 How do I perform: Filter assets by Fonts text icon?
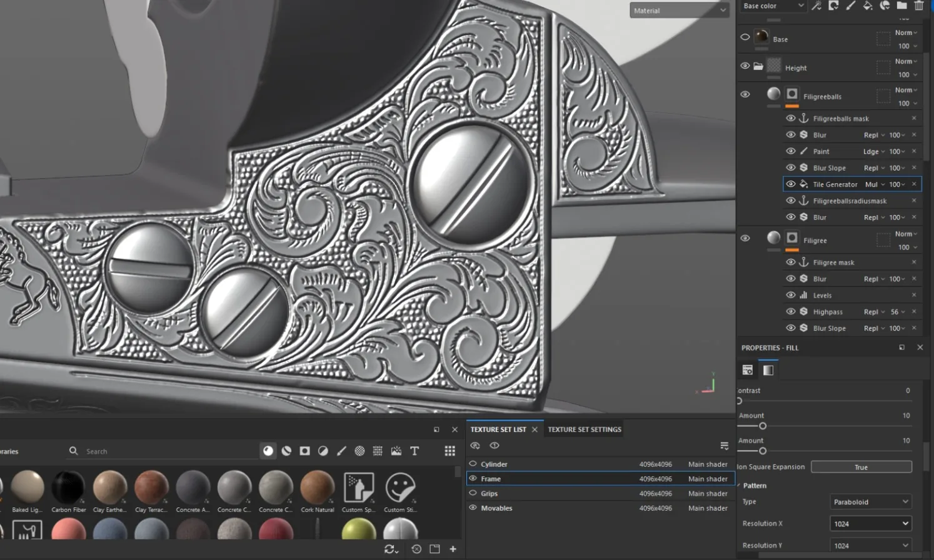pyautogui.click(x=414, y=451)
